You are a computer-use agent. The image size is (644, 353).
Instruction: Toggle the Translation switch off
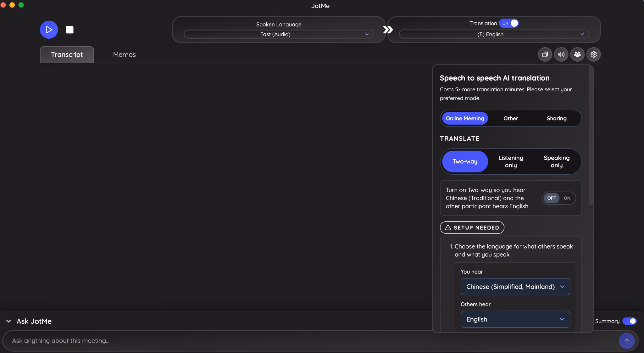pos(509,23)
